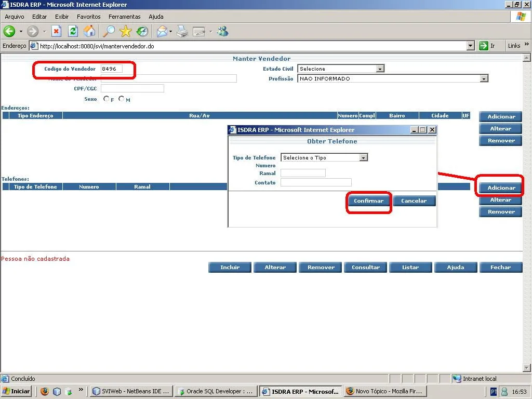532x399 pixels.
Task: Click the Stop loading icon
Action: pos(56,32)
